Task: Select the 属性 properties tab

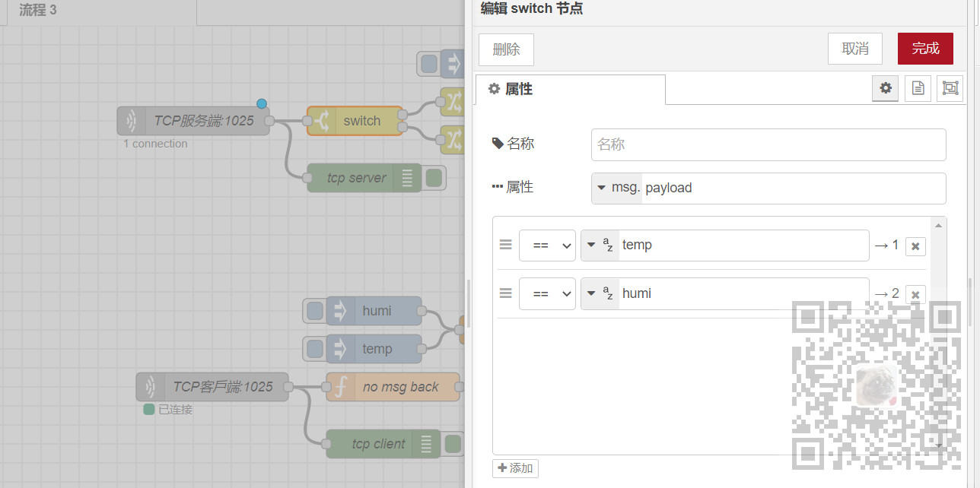Action: tap(570, 89)
